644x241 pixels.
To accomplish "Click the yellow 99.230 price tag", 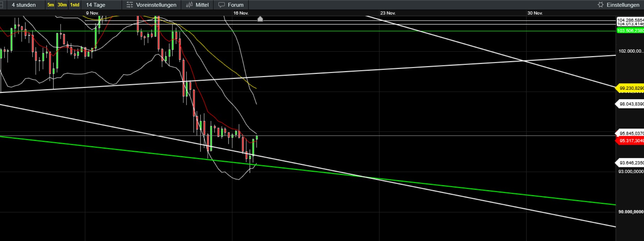I will (x=631, y=88).
